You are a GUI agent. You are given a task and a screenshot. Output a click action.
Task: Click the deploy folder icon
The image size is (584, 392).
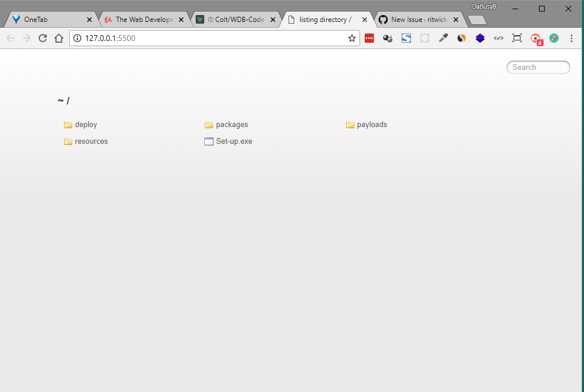68,125
